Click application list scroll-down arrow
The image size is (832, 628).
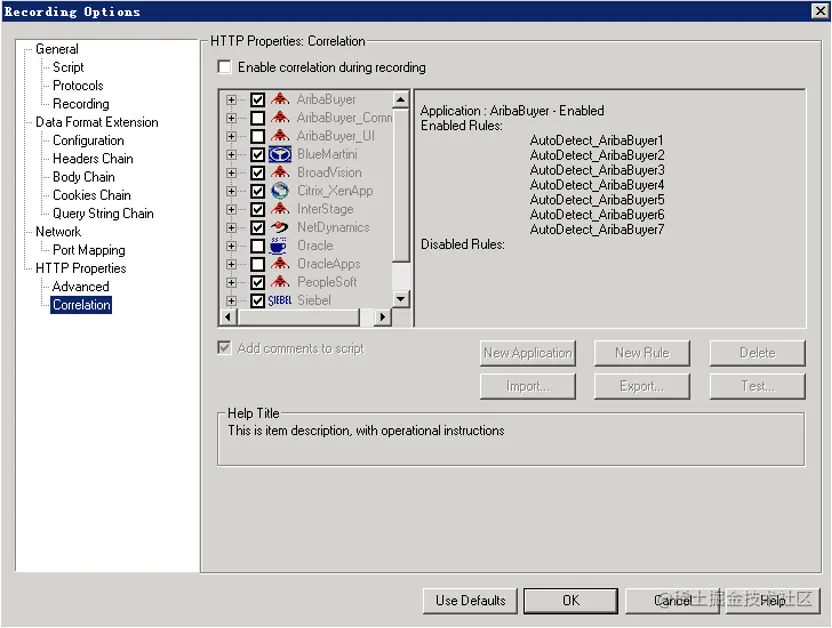point(401,299)
